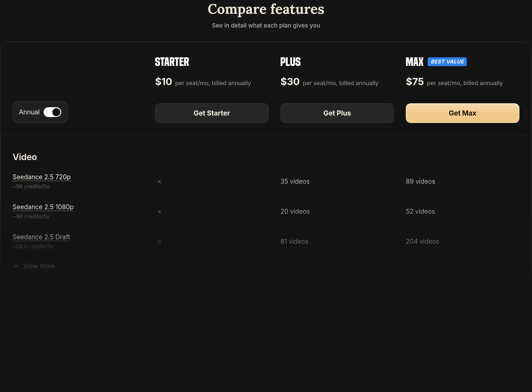The width and height of the screenshot is (532, 392).
Task: Select the STARTER plan heading
Action: click(172, 62)
